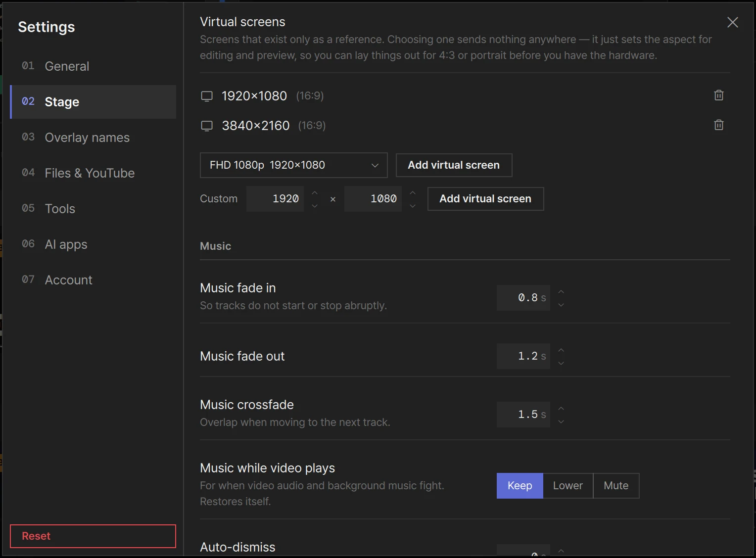Click the Virtual screens heading
Image resolution: width=756 pixels, height=558 pixels.
[242, 22]
